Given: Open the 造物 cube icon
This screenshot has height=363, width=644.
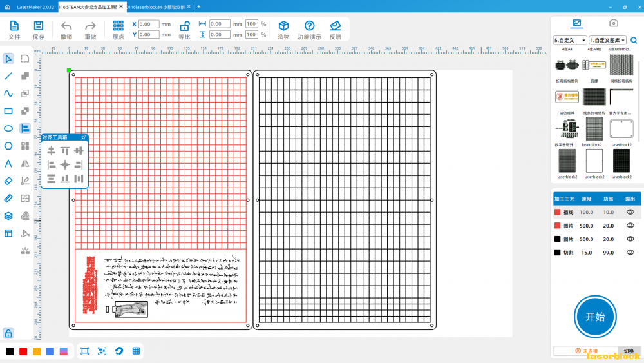Looking at the screenshot, I should point(283,26).
